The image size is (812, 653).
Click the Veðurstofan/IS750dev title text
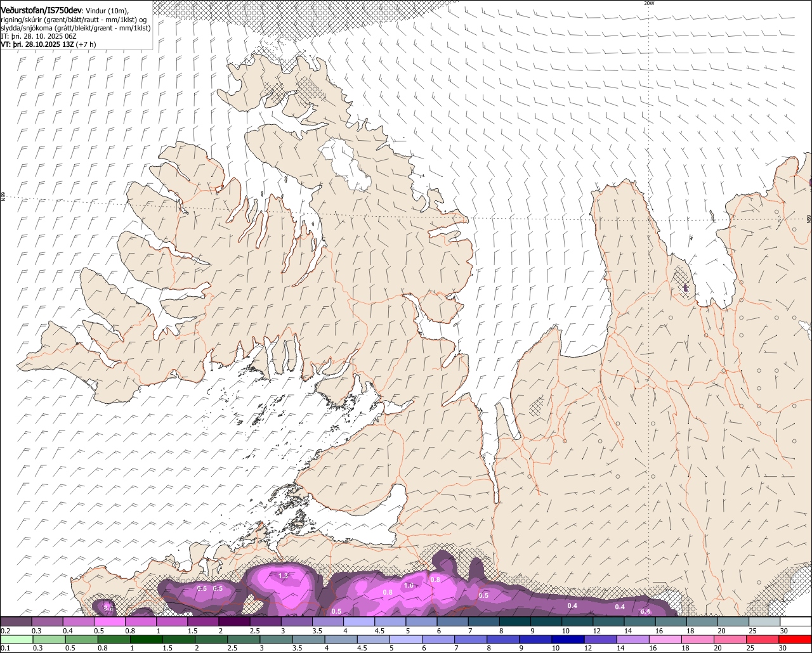point(41,10)
